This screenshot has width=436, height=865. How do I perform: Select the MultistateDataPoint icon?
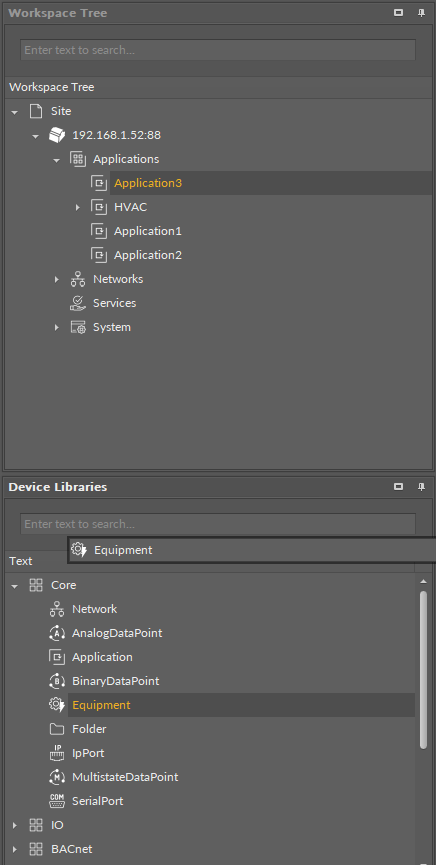[57, 777]
